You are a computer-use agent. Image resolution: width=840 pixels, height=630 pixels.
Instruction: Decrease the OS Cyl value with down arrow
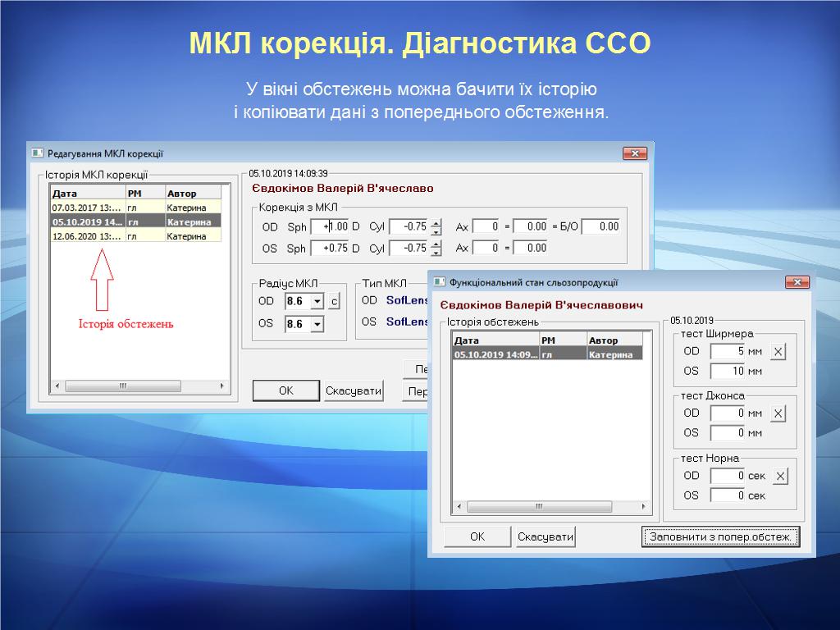pos(436,252)
